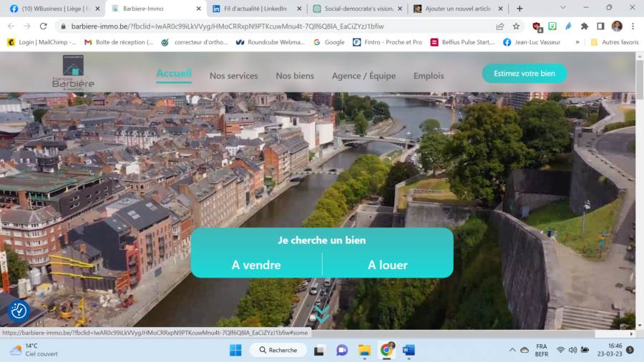This screenshot has height=362, width=644.
Task: Open Task View on taskbar
Action: click(320, 350)
